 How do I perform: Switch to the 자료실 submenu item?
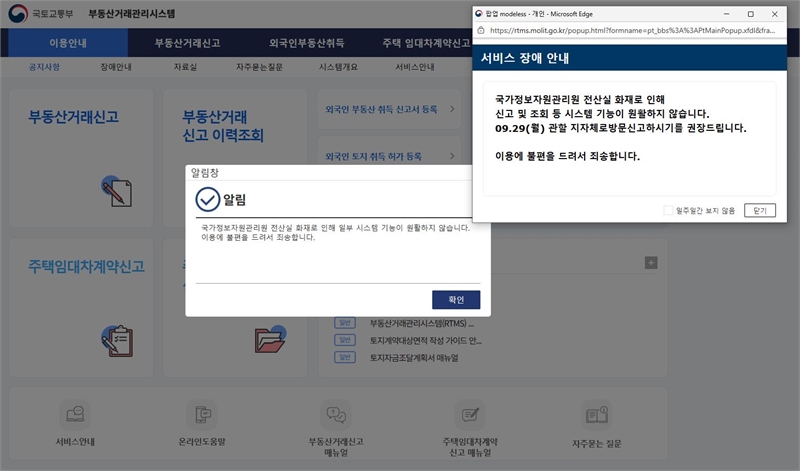pyautogui.click(x=185, y=68)
